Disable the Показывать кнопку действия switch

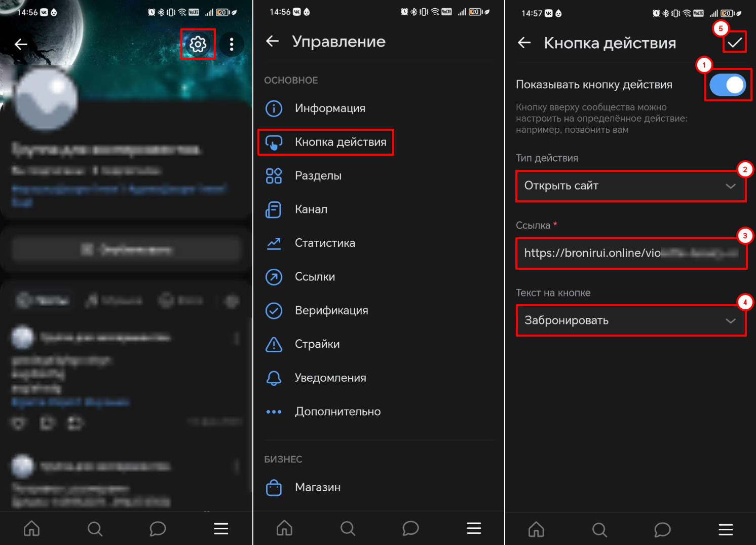click(727, 85)
